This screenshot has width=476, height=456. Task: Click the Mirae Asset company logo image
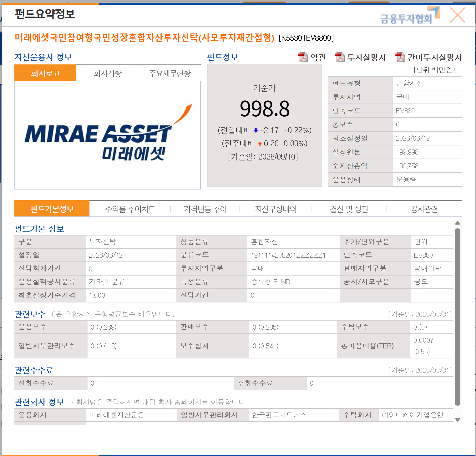(x=108, y=133)
